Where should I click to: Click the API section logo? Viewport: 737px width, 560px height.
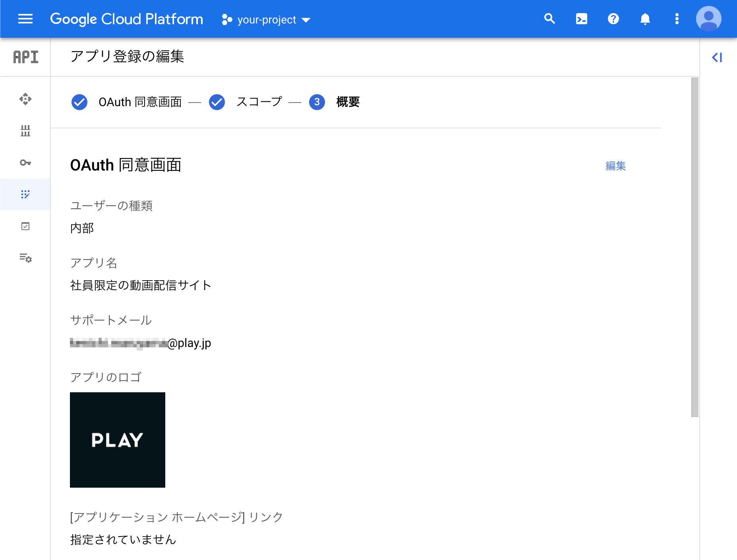[x=25, y=57]
